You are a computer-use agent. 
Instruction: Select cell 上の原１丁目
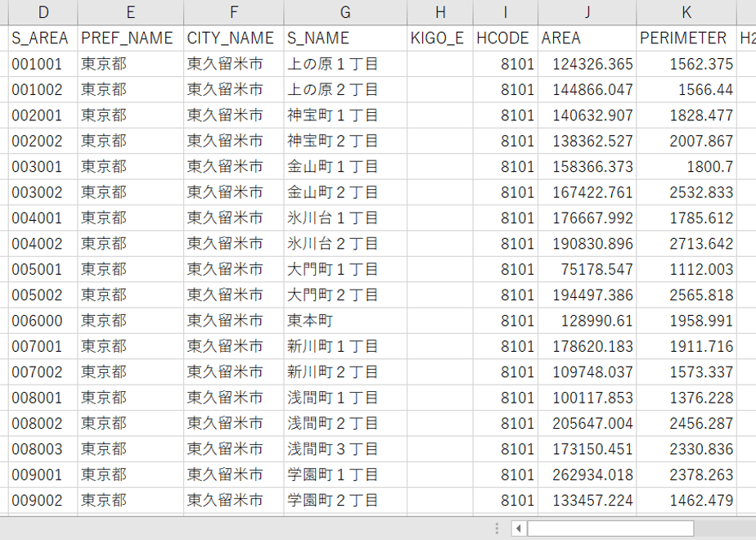pos(345,64)
